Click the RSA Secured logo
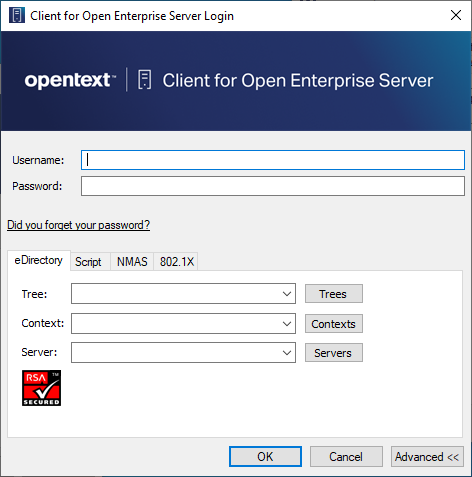The height and width of the screenshot is (477, 472). point(42,388)
